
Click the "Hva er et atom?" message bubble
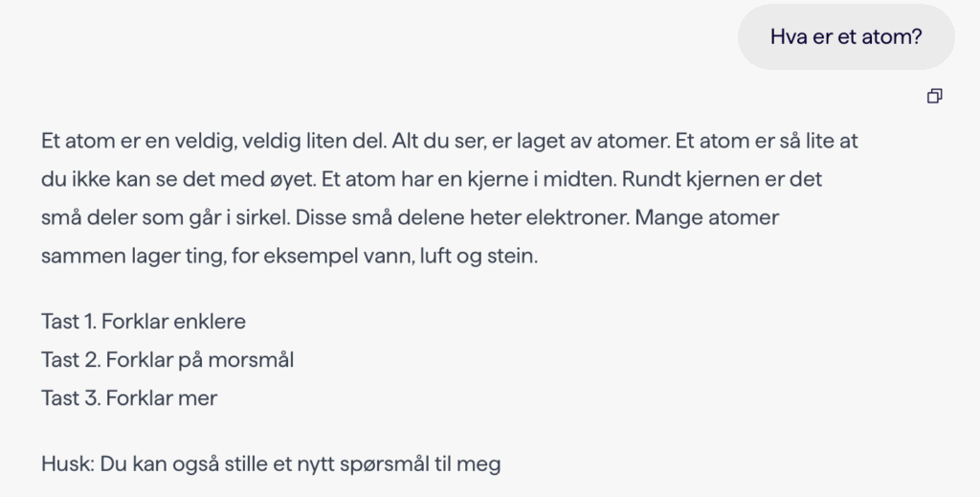[x=846, y=36]
